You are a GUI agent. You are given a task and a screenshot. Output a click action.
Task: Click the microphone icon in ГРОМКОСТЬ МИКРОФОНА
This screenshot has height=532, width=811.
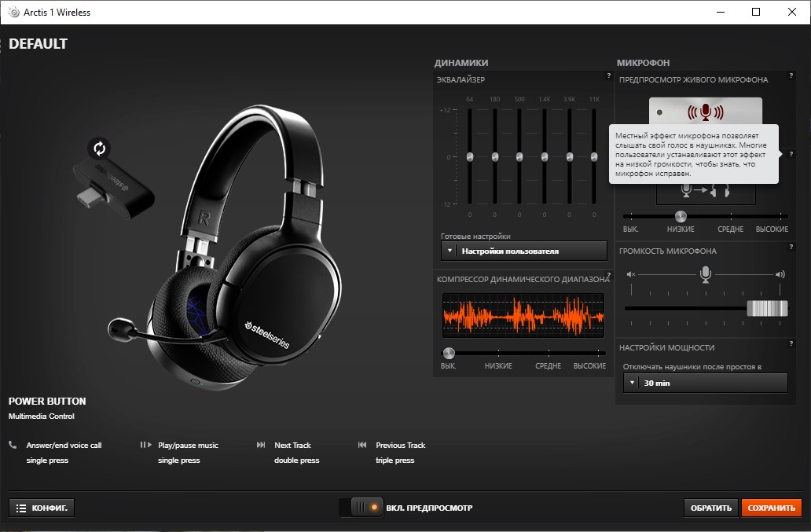click(x=706, y=274)
